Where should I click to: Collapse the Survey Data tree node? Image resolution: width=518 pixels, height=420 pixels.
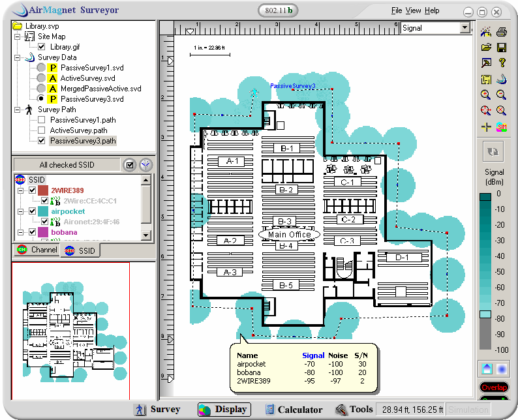(x=17, y=57)
